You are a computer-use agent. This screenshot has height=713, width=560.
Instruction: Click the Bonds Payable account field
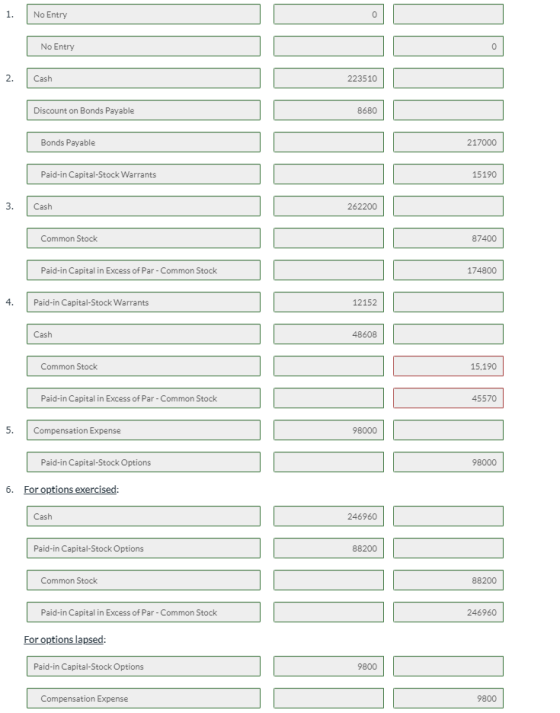pos(144,142)
